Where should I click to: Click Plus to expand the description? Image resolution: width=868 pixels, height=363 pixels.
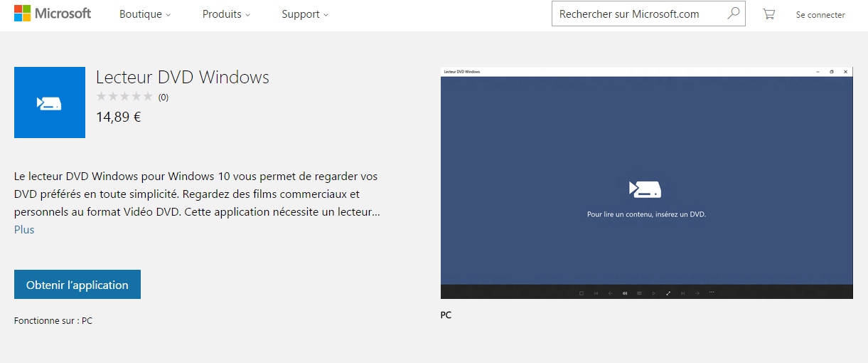(x=24, y=229)
